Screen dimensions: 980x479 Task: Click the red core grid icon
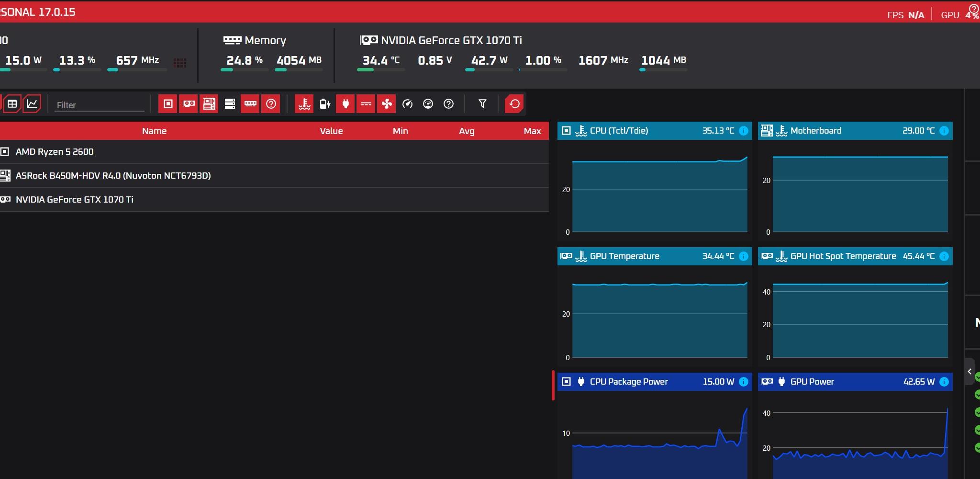pyautogui.click(x=180, y=63)
